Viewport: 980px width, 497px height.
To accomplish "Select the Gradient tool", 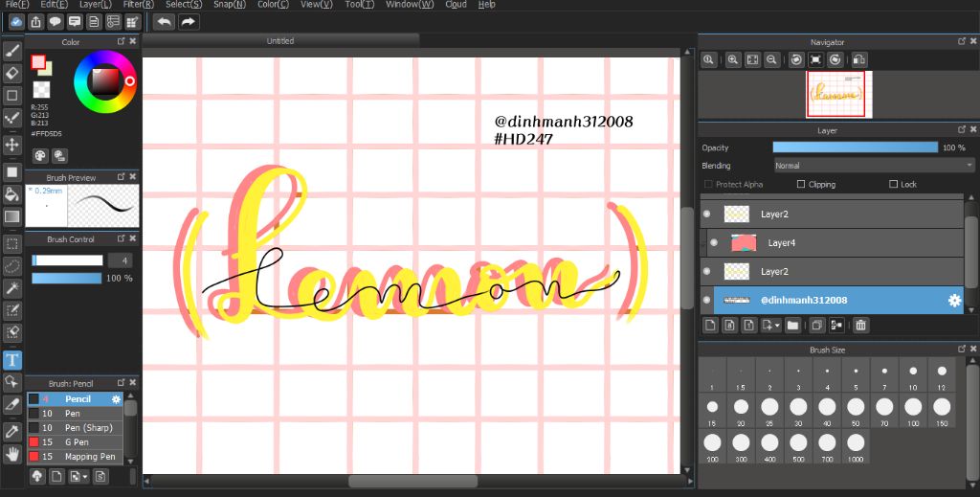I will (x=11, y=217).
